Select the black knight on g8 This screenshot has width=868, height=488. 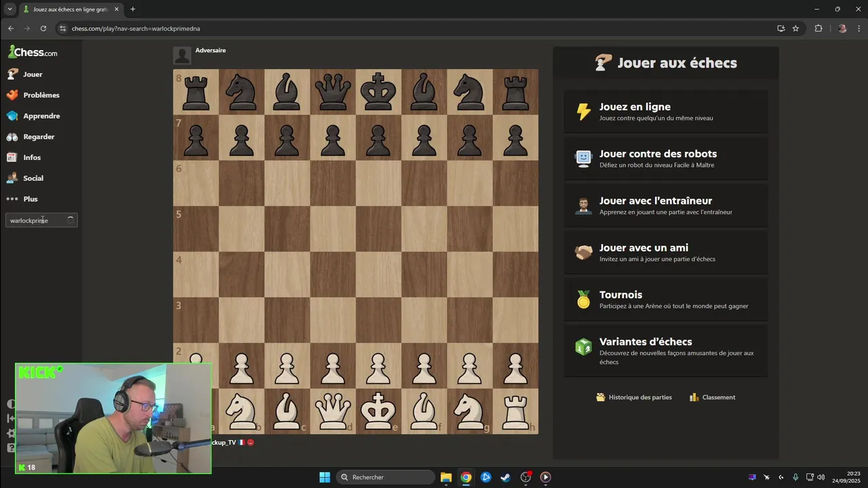point(470,91)
